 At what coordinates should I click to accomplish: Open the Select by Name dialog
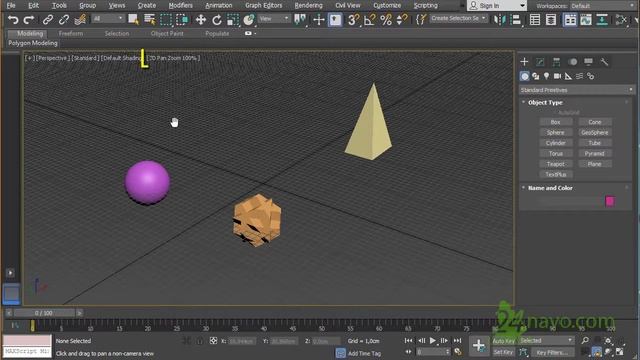pyautogui.click(x=149, y=19)
